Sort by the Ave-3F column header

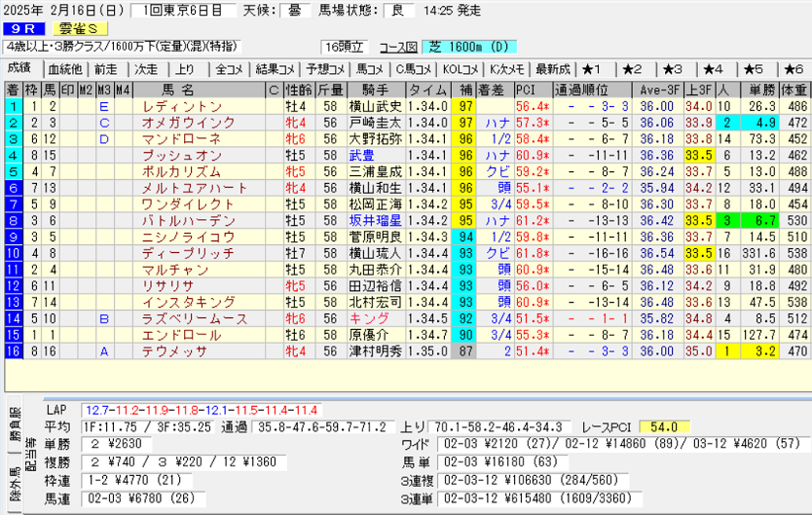coord(658,90)
